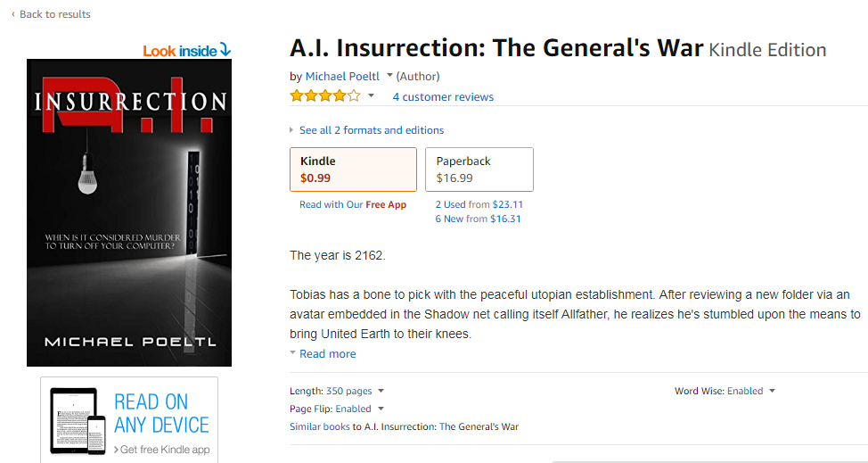Click the Michael Poeltl author link
Screen dimensions: 868x463
[x=342, y=76]
